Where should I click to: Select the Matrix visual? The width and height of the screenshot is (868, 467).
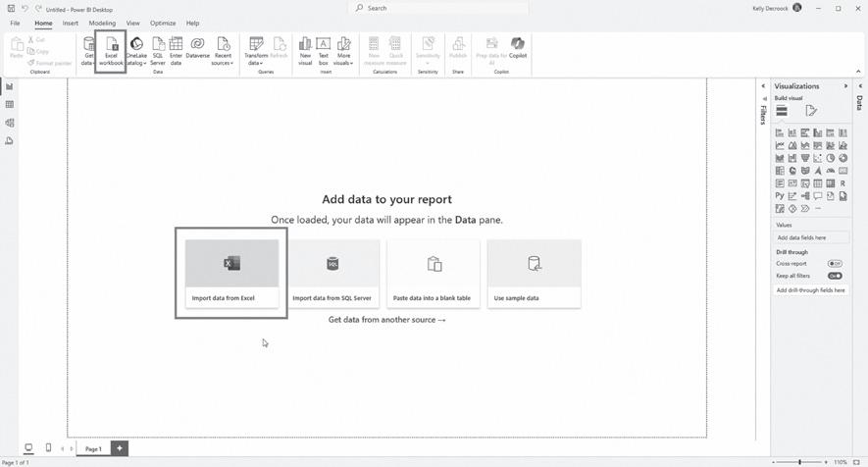click(x=831, y=183)
